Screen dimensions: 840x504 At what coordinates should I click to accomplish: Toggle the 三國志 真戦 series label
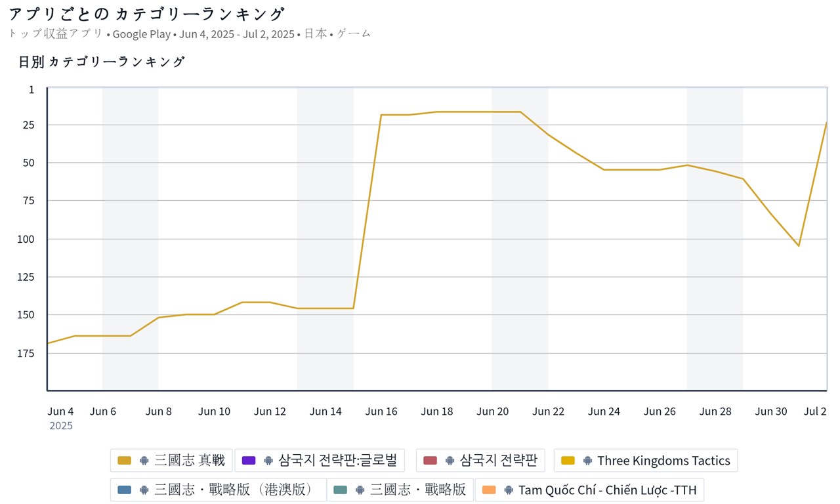click(189, 461)
